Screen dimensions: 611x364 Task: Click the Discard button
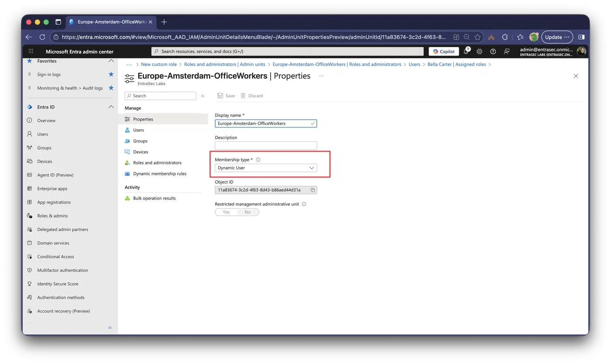coord(252,96)
